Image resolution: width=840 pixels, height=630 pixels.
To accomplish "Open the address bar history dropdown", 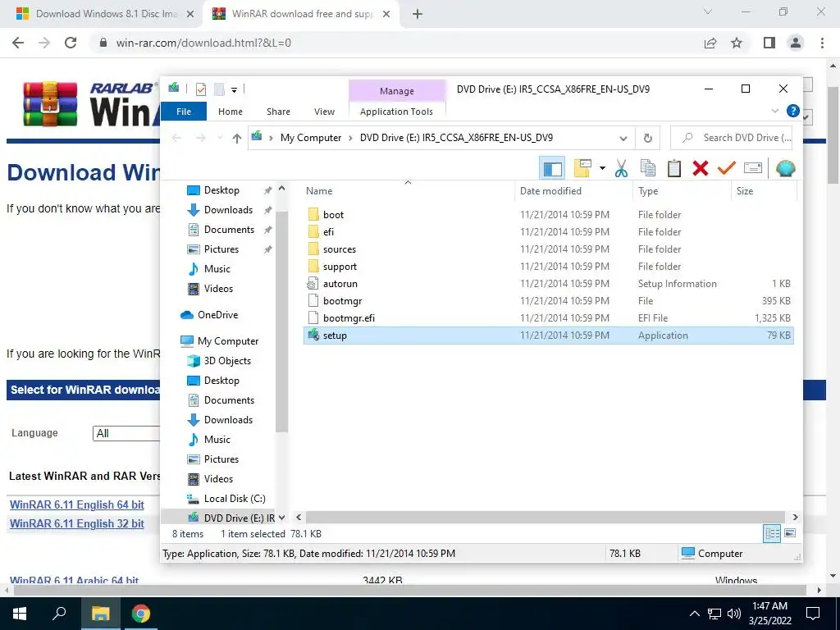I will coord(623,138).
